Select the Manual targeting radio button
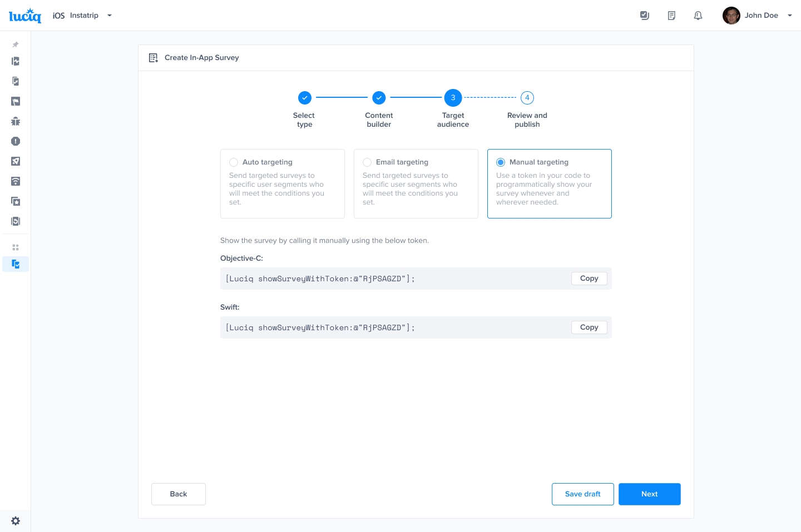Image resolution: width=801 pixels, height=532 pixels. 501,162
